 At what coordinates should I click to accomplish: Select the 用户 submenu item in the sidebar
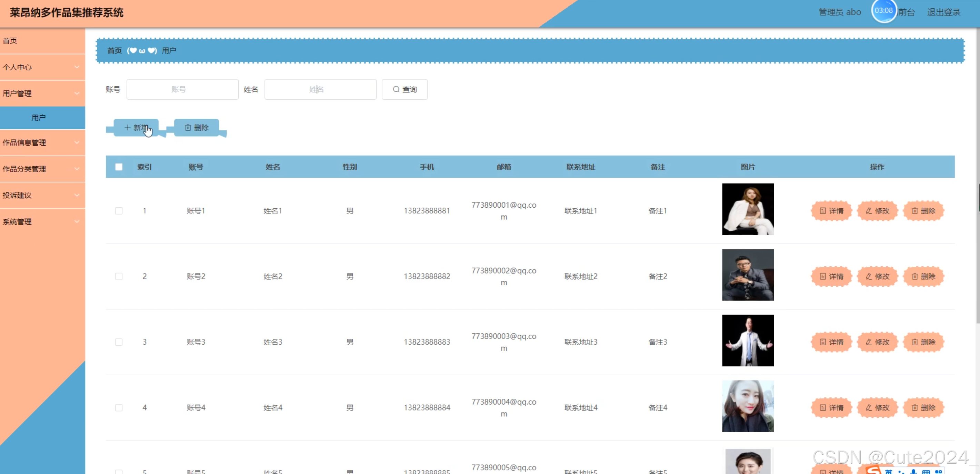tap(39, 118)
